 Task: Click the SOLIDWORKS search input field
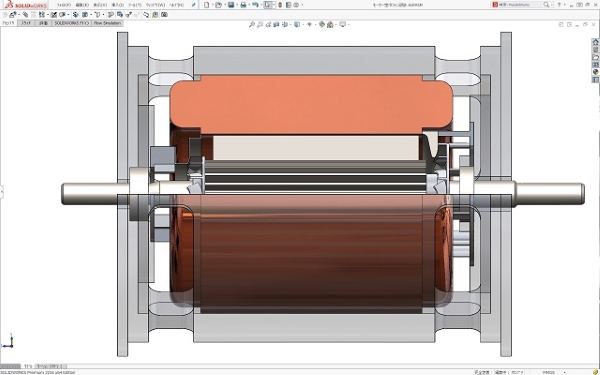(520, 5)
